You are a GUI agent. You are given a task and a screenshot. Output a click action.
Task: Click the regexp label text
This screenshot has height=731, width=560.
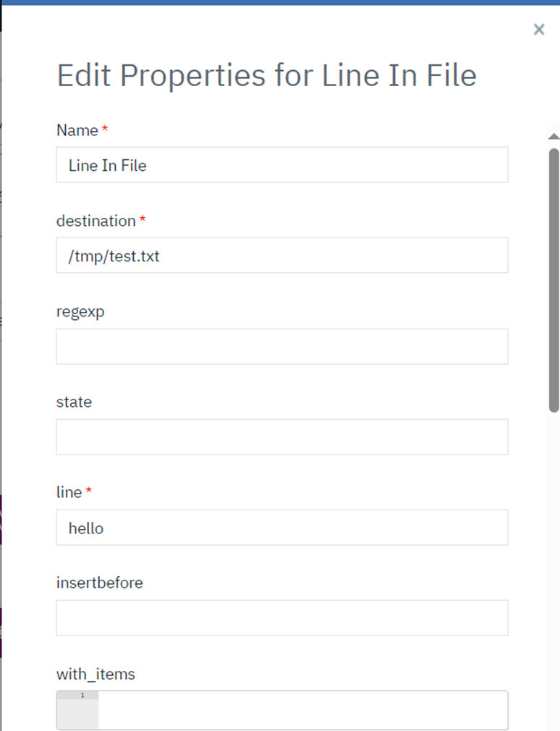click(x=80, y=312)
